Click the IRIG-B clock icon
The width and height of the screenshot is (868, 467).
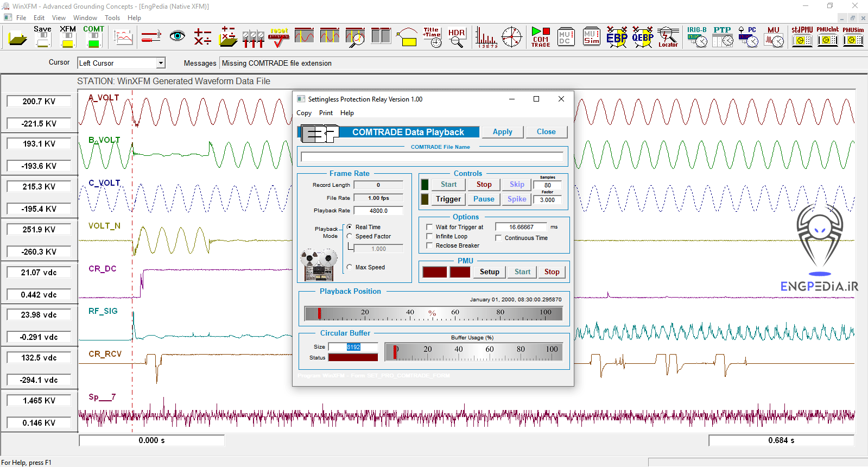[x=697, y=37]
